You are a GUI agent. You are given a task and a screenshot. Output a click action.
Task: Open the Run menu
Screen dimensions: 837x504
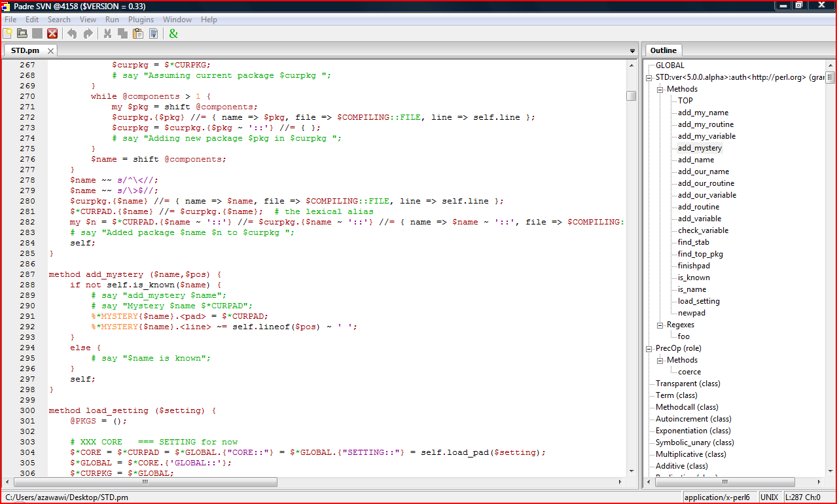tap(112, 20)
